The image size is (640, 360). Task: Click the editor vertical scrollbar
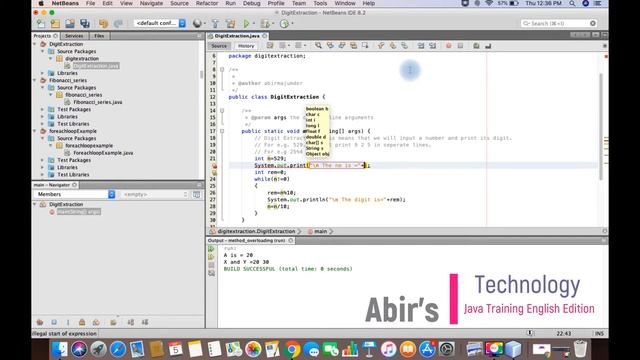point(601,127)
